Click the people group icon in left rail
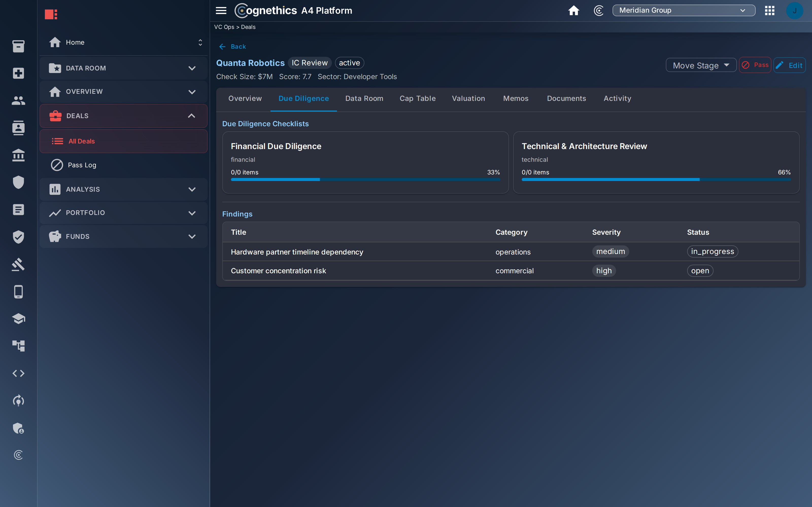 [x=19, y=101]
